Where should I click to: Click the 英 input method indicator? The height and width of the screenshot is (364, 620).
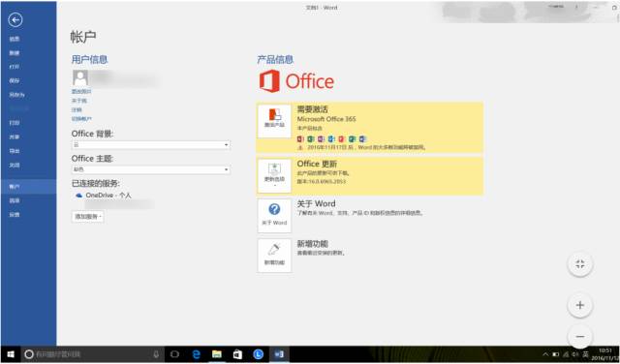[x=585, y=354]
